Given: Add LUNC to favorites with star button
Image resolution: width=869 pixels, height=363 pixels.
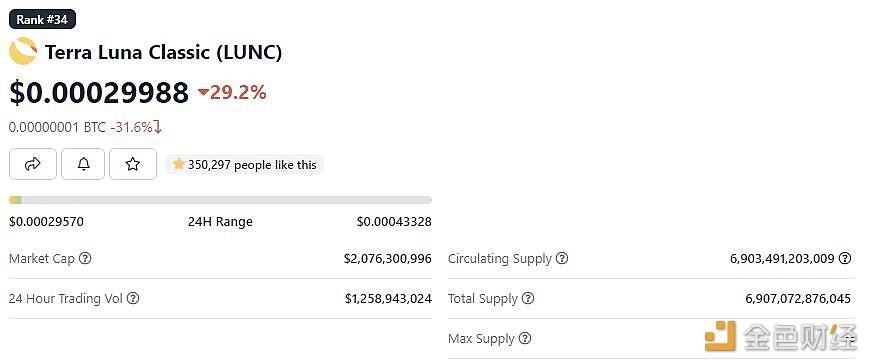Looking at the screenshot, I should [132, 164].
